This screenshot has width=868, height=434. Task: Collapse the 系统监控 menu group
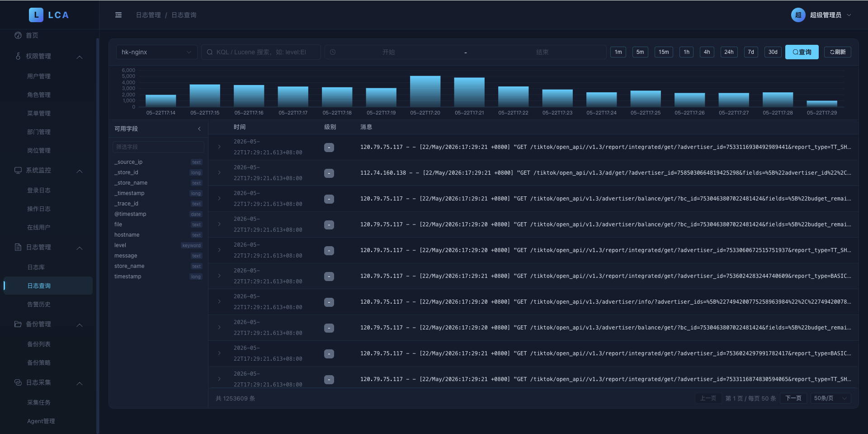tap(80, 171)
